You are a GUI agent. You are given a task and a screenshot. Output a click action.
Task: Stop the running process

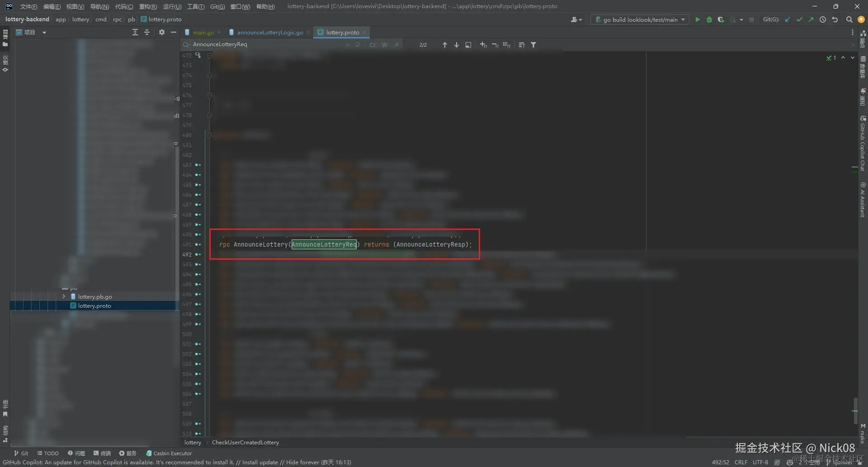751,19
